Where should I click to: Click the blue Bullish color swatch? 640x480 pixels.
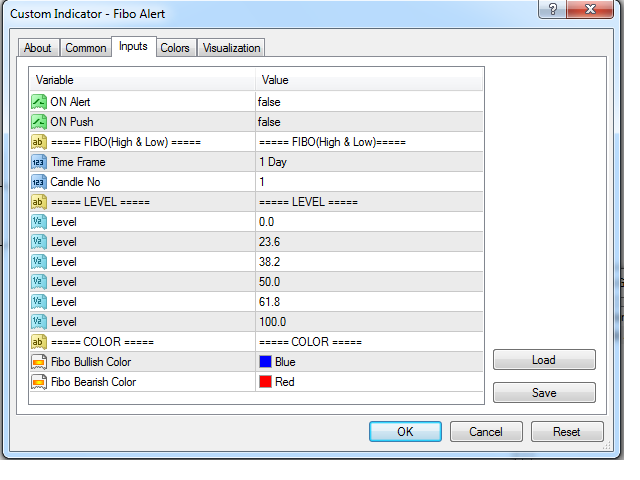click(x=265, y=362)
